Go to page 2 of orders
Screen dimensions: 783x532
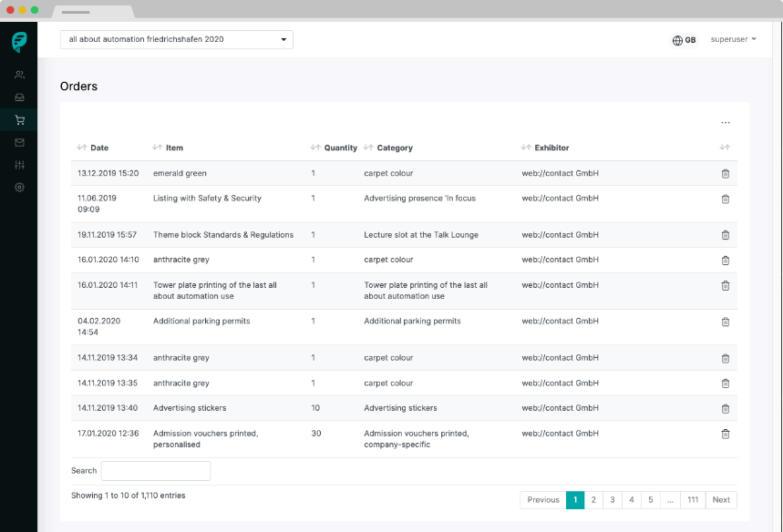[x=593, y=500]
